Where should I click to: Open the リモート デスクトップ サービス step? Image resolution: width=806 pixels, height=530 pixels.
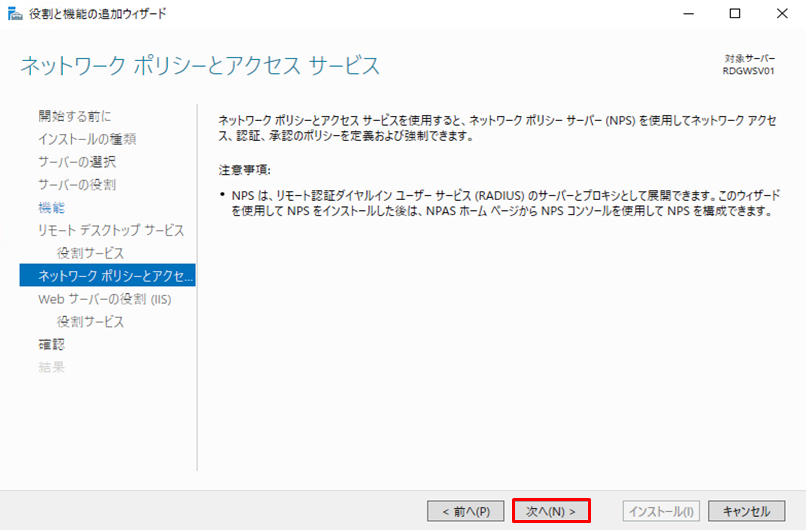[111, 231]
